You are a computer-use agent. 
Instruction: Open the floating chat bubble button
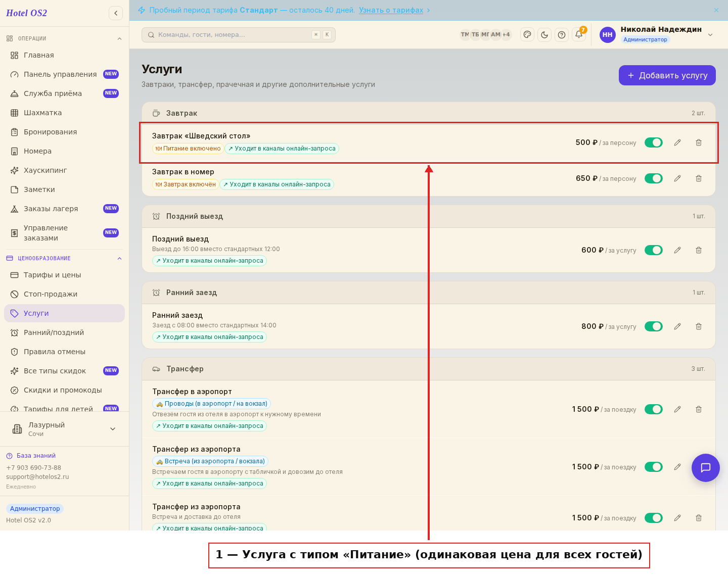(706, 468)
